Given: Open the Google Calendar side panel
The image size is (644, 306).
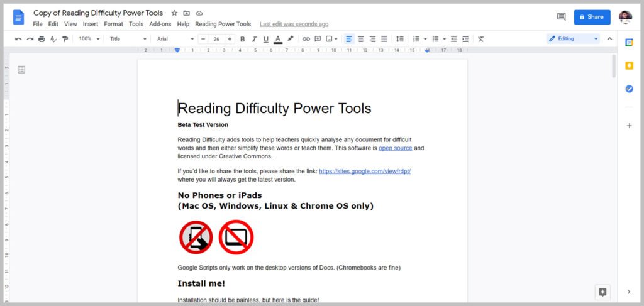Looking at the screenshot, I should 629,42.
